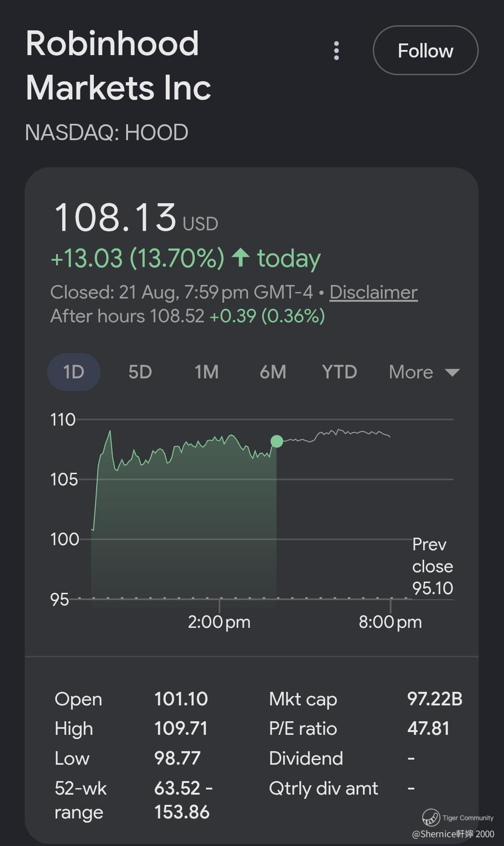The width and height of the screenshot is (504, 846).
Task: Select the 1D chart range
Action: coord(74,372)
